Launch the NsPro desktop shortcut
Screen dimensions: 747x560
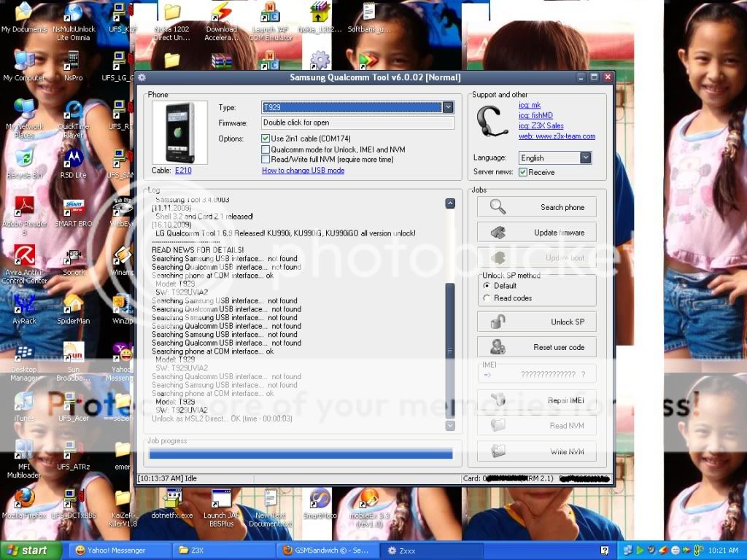point(74,66)
